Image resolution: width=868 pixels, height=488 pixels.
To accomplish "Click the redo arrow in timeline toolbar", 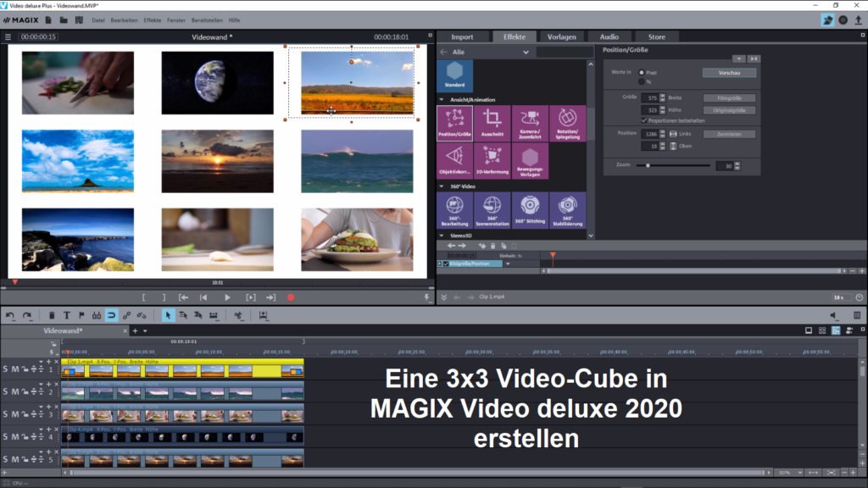I will click(x=27, y=315).
